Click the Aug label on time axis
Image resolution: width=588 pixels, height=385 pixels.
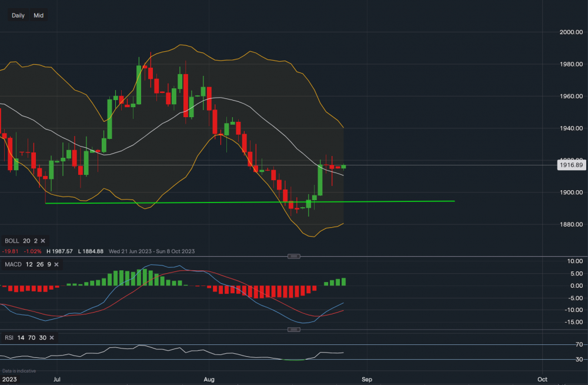(x=208, y=379)
